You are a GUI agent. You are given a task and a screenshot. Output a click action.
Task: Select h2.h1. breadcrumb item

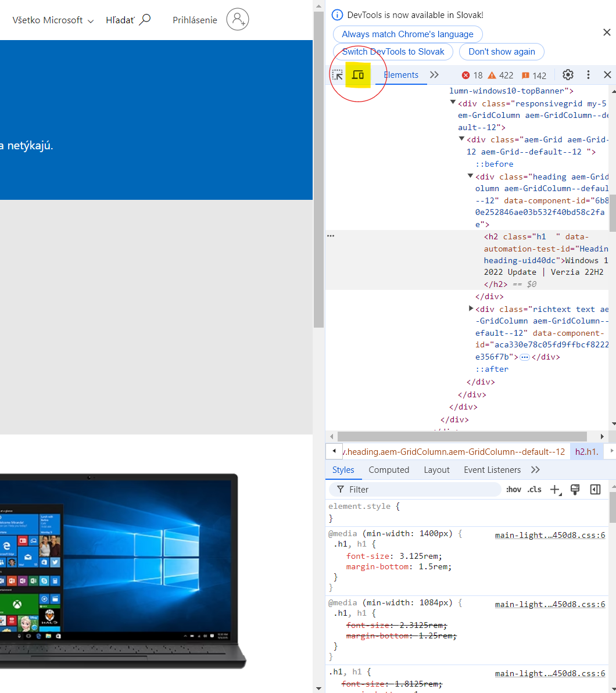[586, 452]
